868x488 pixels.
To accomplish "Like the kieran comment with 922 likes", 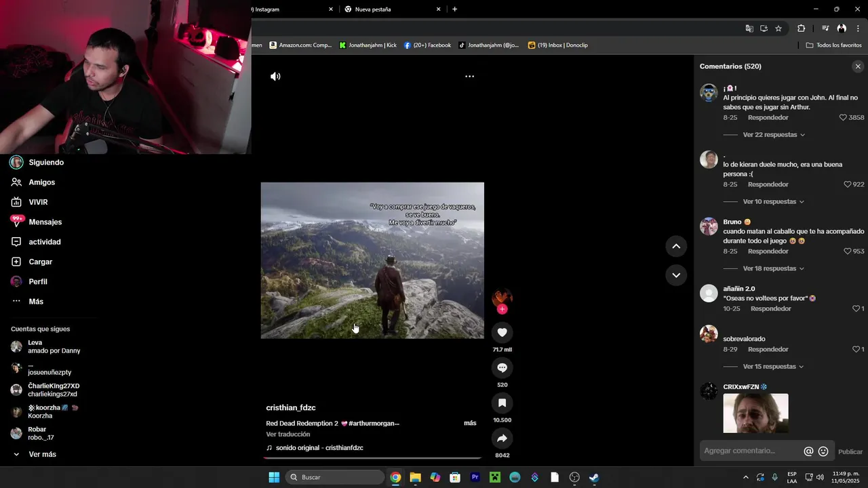I will [847, 184].
